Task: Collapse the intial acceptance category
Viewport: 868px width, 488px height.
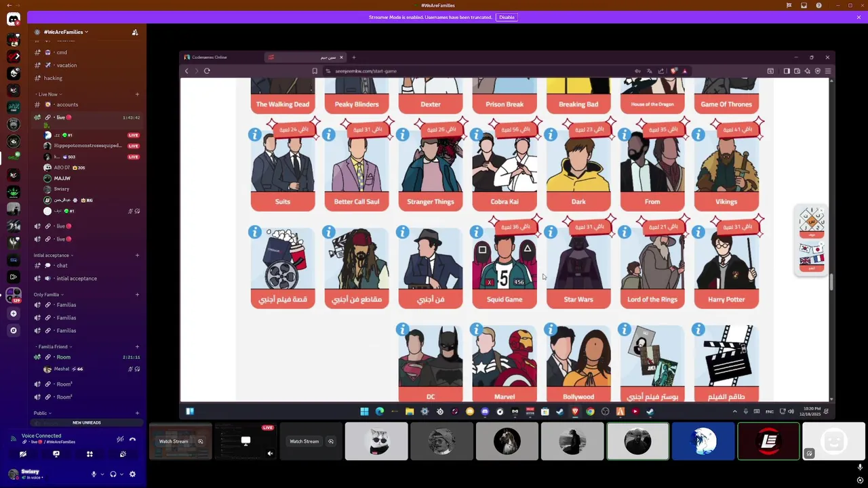Action: [54, 256]
